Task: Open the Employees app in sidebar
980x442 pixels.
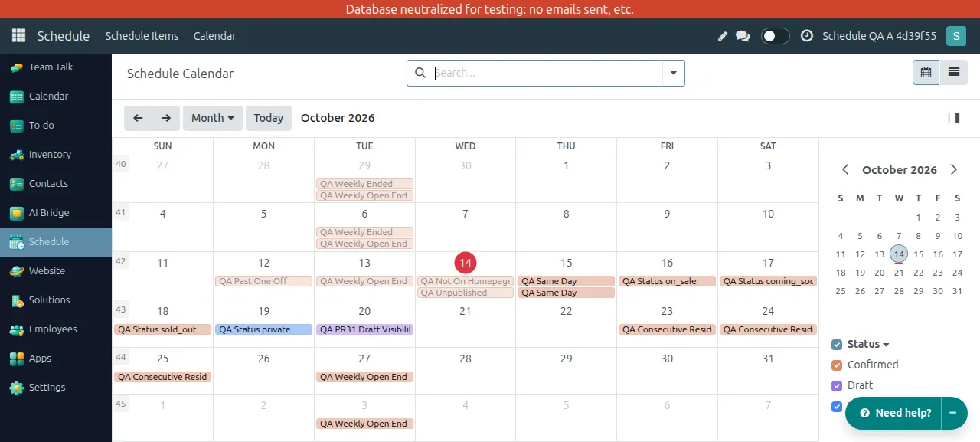Action: 56,329
